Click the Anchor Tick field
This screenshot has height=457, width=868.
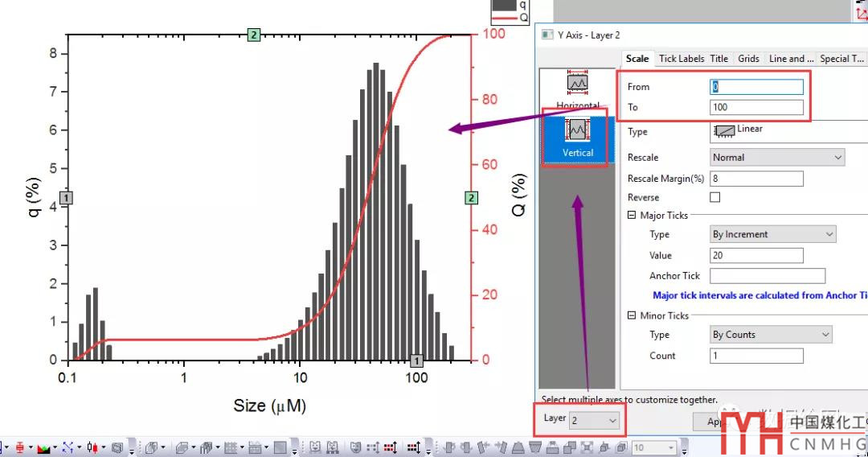coord(768,276)
